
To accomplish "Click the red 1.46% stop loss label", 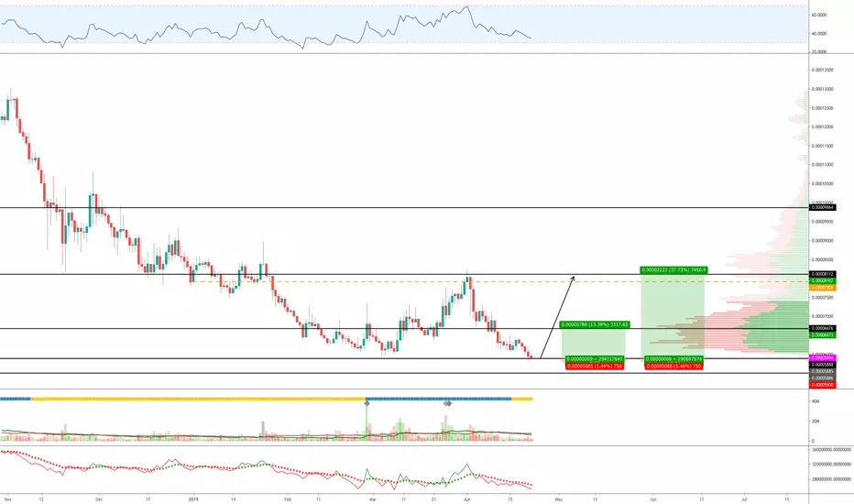I will pyautogui.click(x=673, y=367).
